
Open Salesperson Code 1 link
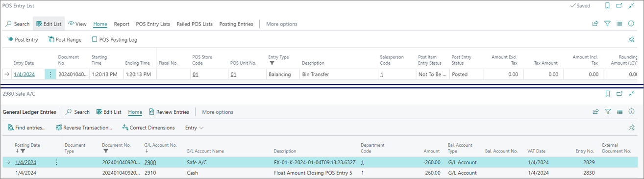tap(381, 75)
